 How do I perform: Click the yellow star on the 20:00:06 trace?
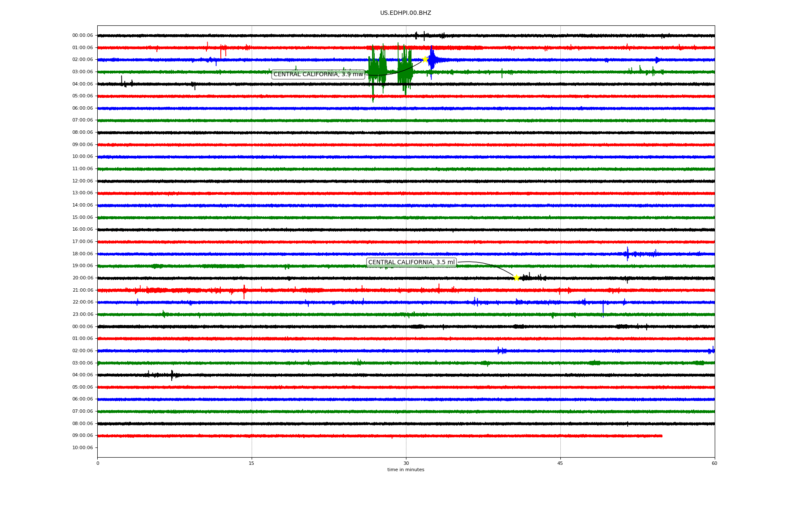coord(516,278)
